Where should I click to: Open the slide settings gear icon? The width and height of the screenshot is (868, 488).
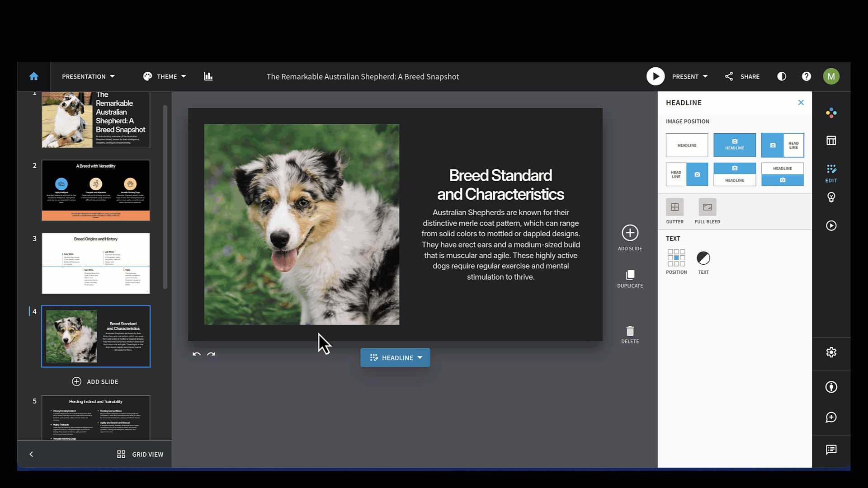[x=831, y=352]
